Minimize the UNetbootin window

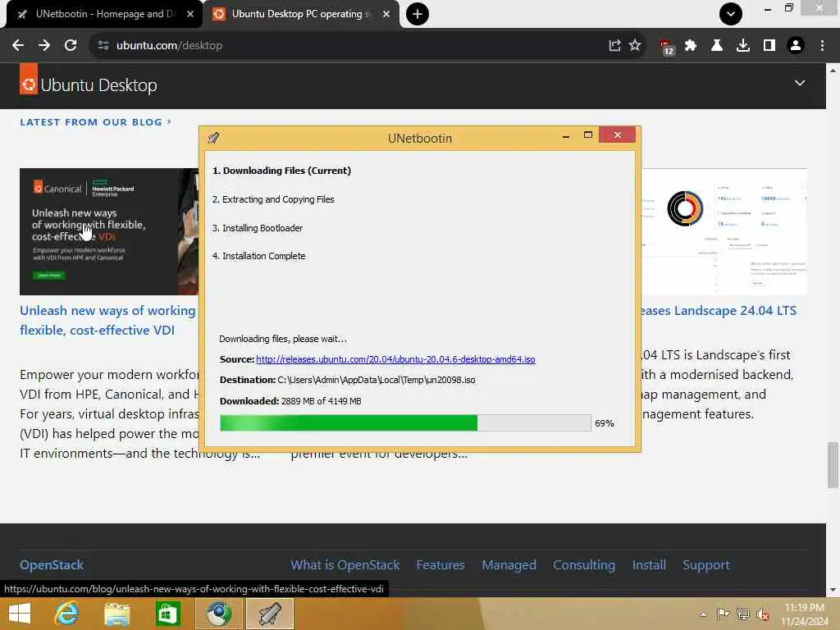[x=566, y=136]
